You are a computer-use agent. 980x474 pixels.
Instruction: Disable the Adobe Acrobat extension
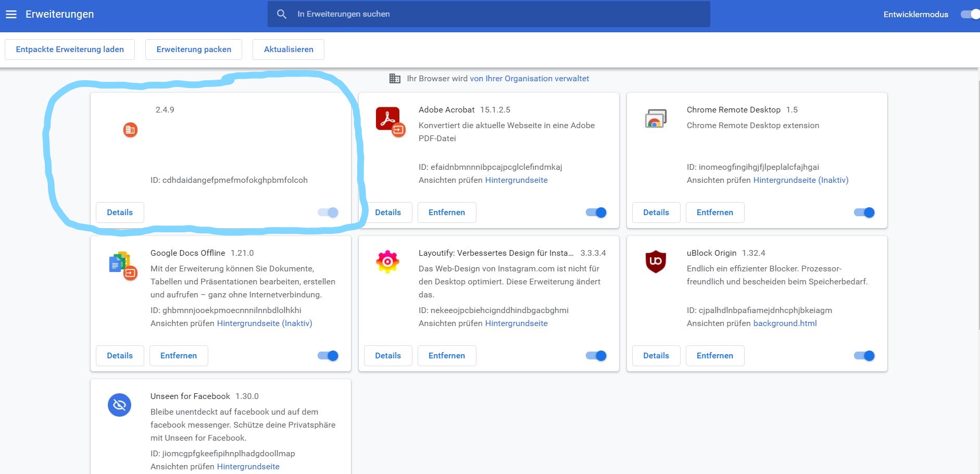click(x=596, y=212)
